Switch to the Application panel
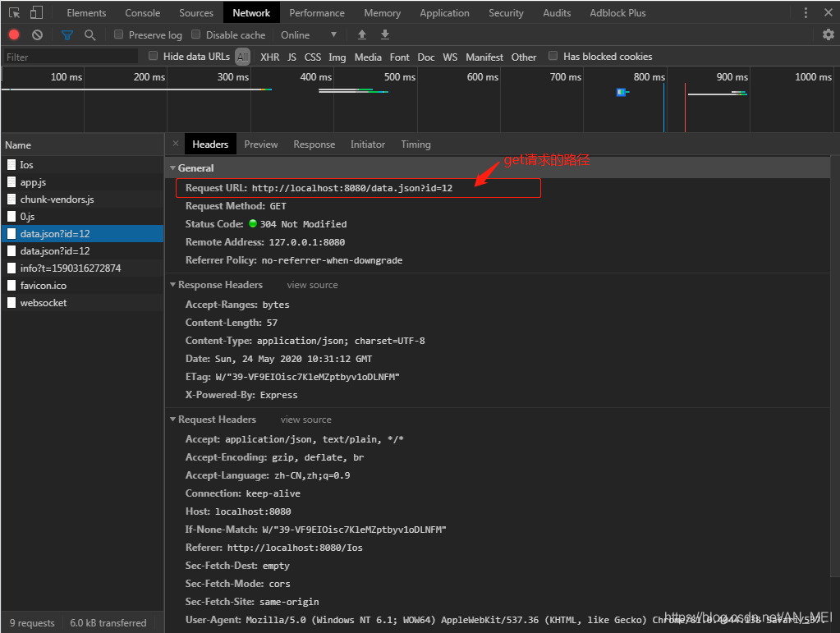Screen dimensions: 840x633 (x=445, y=13)
